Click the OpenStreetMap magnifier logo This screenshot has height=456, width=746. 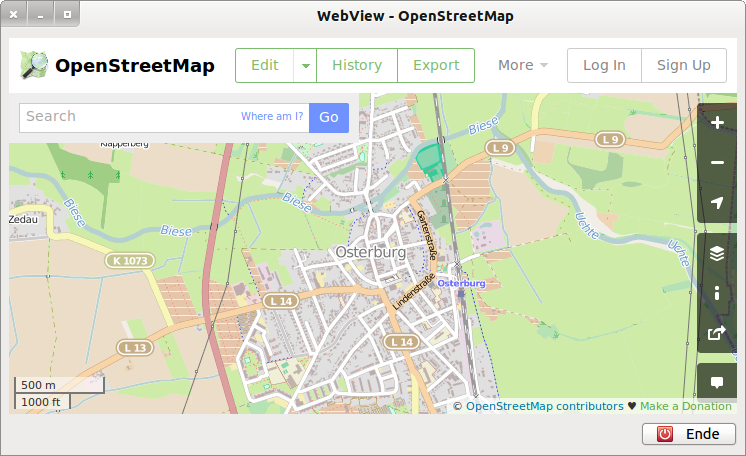[35, 65]
